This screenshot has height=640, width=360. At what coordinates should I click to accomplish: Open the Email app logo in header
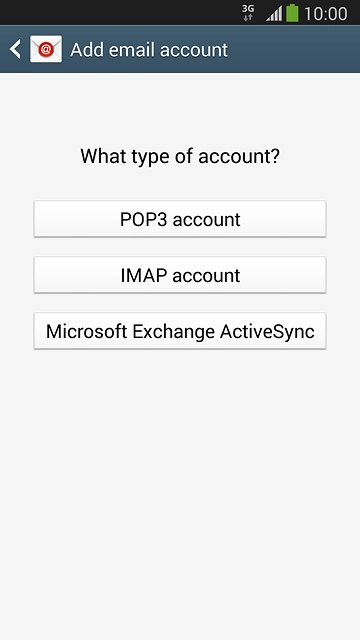click(x=46, y=49)
